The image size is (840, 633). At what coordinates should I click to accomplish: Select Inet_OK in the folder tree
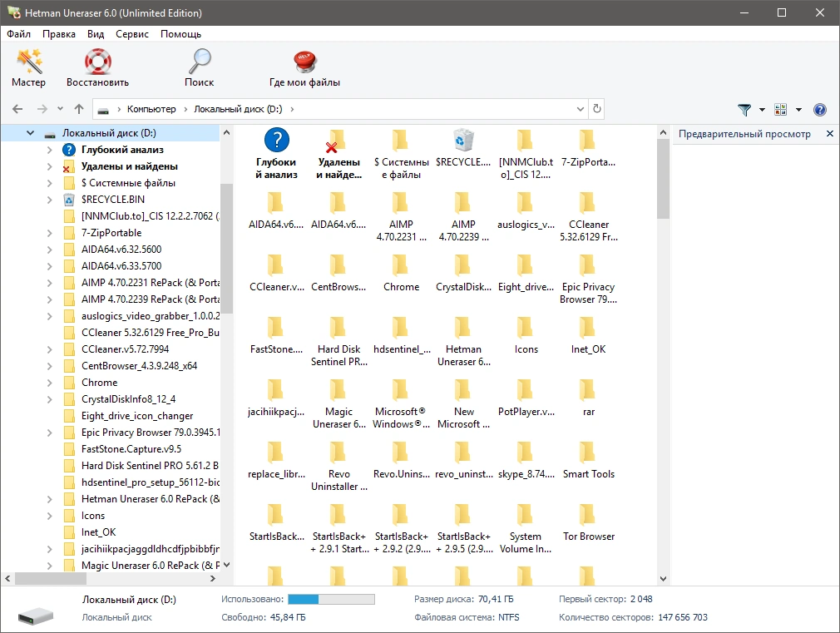click(x=99, y=532)
